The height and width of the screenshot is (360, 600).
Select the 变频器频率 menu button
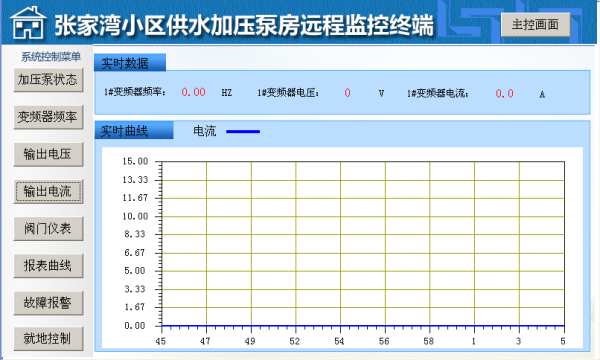point(48,117)
